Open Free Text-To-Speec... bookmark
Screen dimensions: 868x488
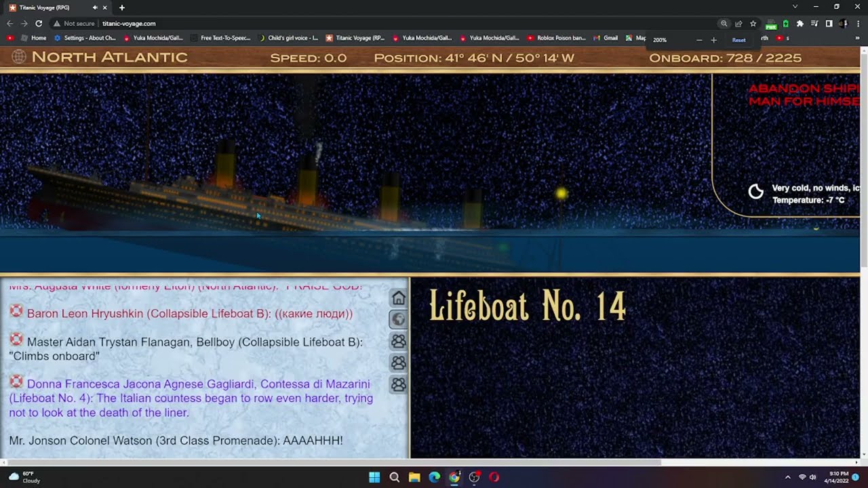click(220, 38)
